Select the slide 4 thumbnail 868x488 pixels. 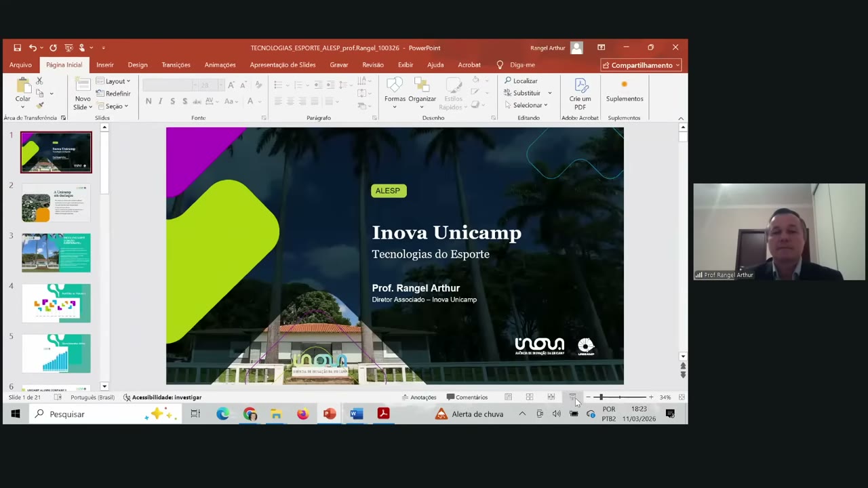[56, 303]
